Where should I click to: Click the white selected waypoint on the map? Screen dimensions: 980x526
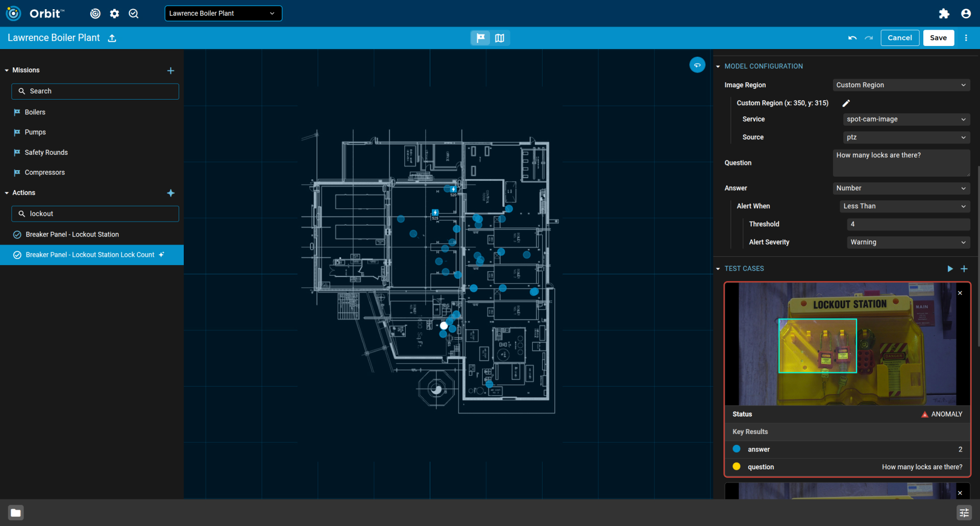tap(444, 325)
